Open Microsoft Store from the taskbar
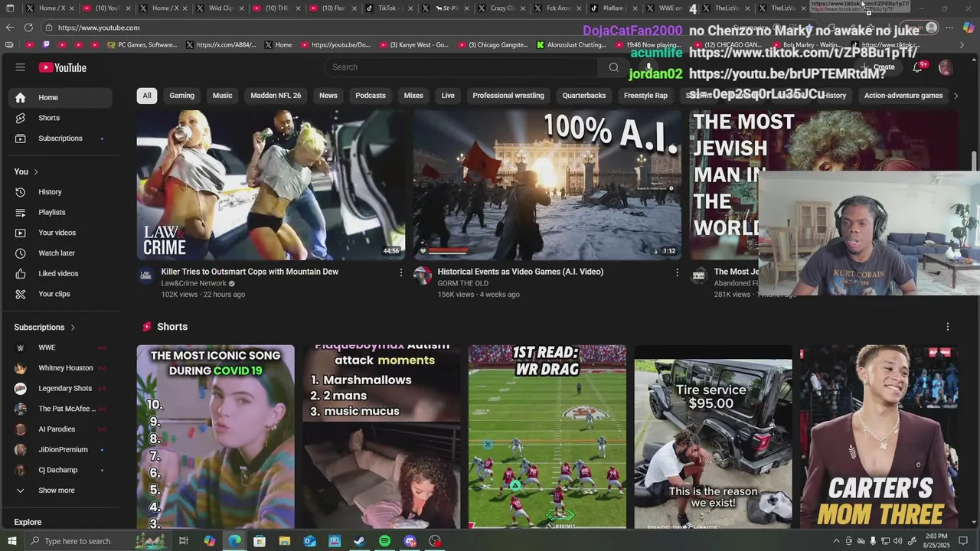 coord(259,541)
